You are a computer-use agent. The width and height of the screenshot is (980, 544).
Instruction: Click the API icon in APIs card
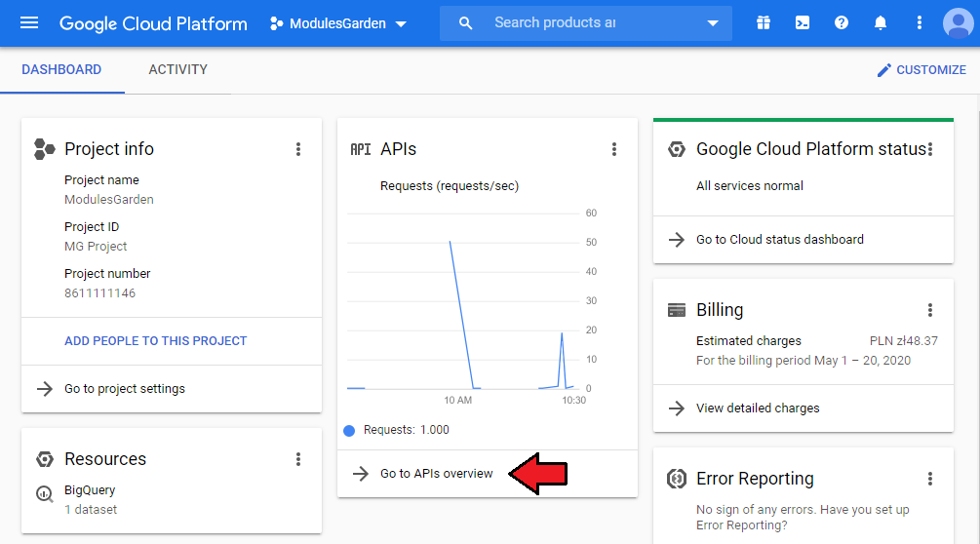[x=361, y=149]
